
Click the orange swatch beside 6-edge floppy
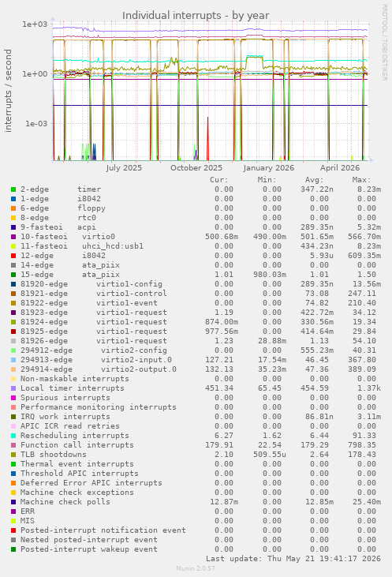13,208
